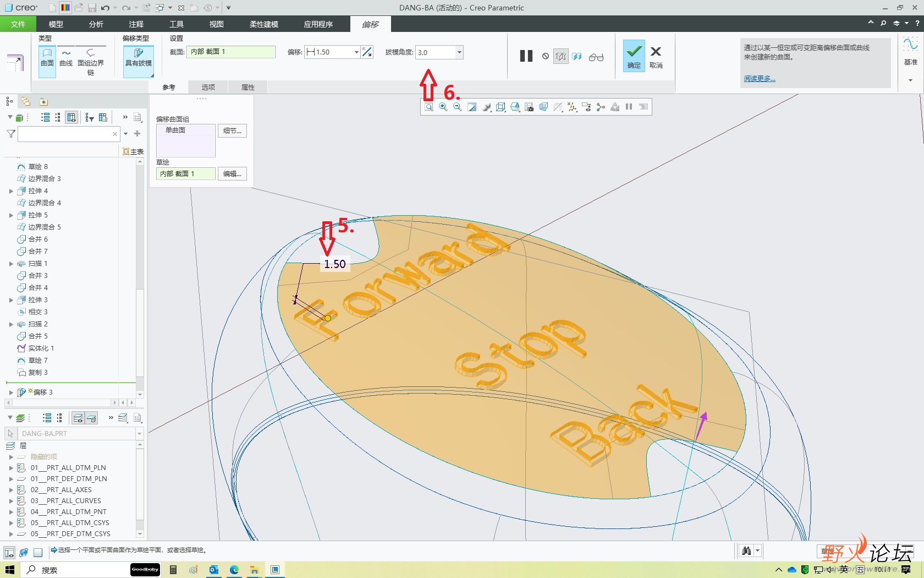
Task: Select 实体化 1 in model tree
Action: [41, 348]
